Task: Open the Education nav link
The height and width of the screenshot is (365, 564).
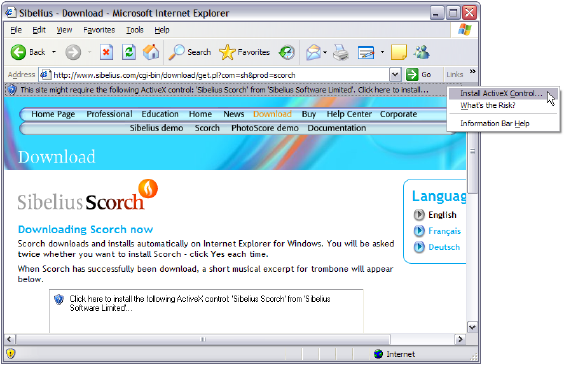Action: tap(160, 114)
